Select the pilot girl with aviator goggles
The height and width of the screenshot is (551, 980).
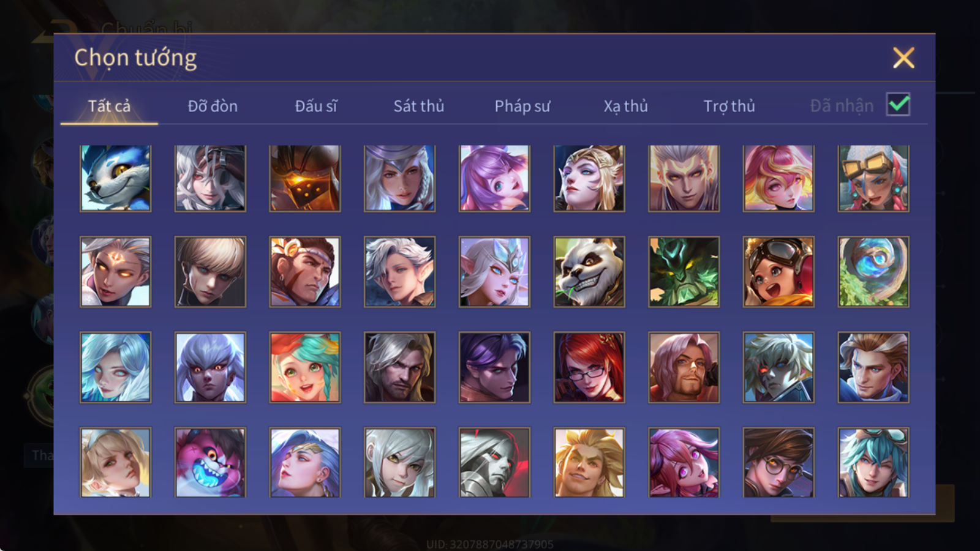(778, 272)
